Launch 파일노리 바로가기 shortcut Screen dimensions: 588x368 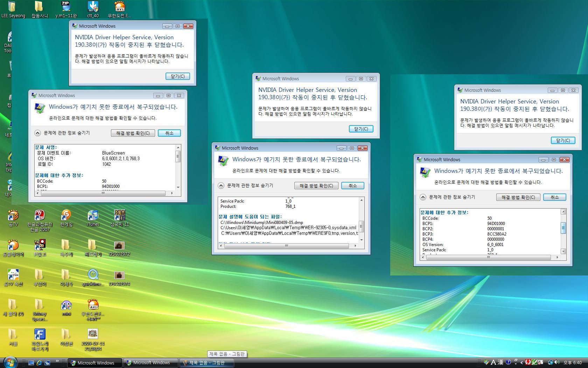(x=40, y=340)
